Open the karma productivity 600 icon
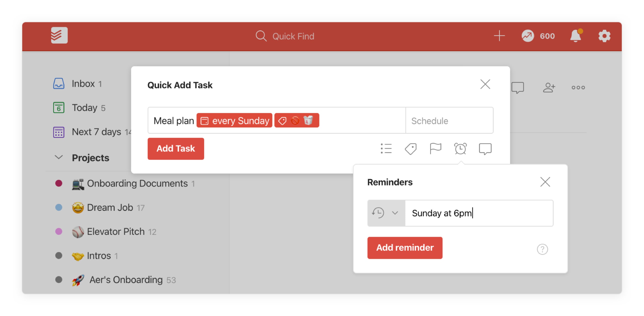644x316 pixels. point(527,36)
